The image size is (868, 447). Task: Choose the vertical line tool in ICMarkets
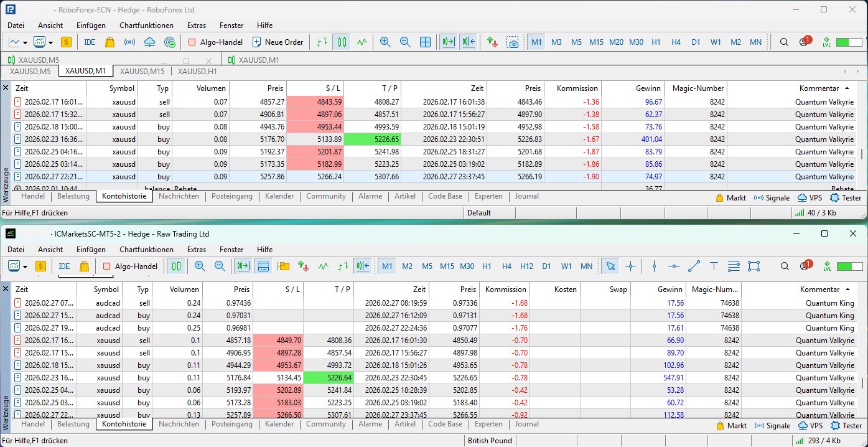click(x=654, y=266)
